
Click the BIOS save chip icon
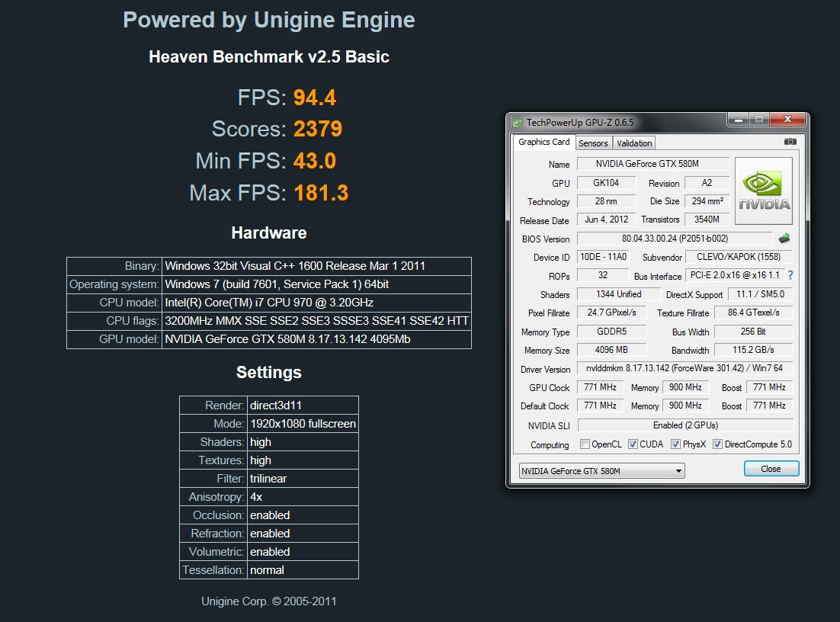pos(784,239)
